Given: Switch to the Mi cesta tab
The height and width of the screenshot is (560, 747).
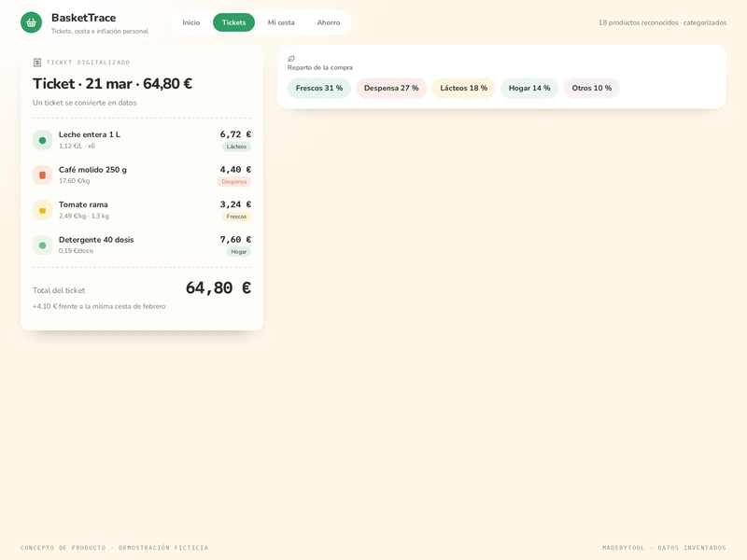Looking at the screenshot, I should (x=281, y=22).
